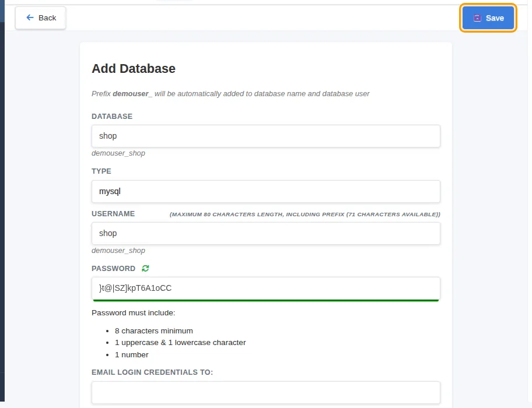Click the DATABASE field label

click(x=112, y=116)
